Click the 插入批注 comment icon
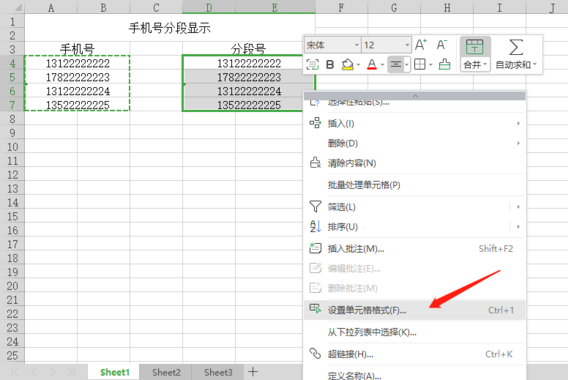Viewport: 568px width, 380px height. (x=315, y=248)
